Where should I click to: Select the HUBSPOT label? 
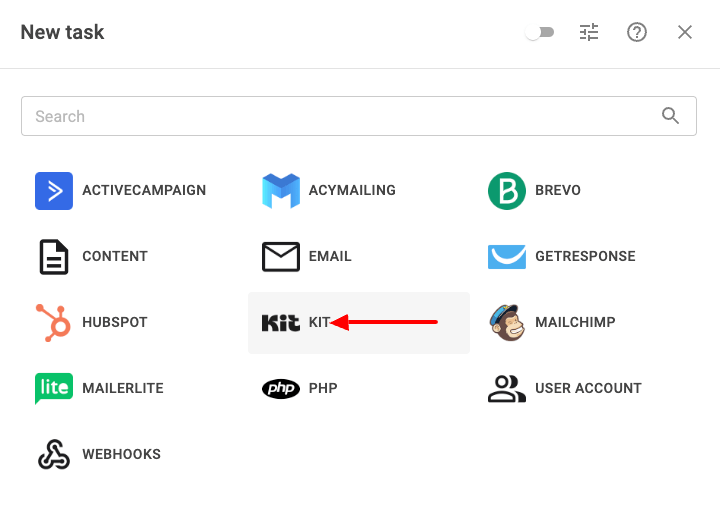coord(115,322)
